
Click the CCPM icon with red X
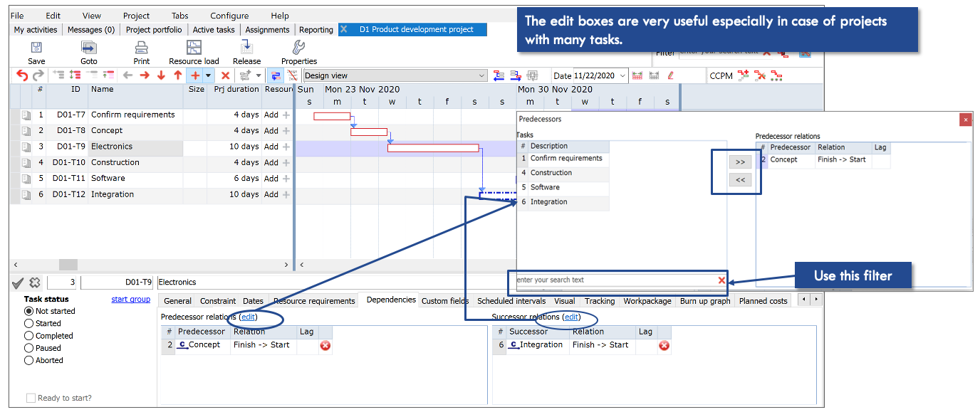pos(760,75)
